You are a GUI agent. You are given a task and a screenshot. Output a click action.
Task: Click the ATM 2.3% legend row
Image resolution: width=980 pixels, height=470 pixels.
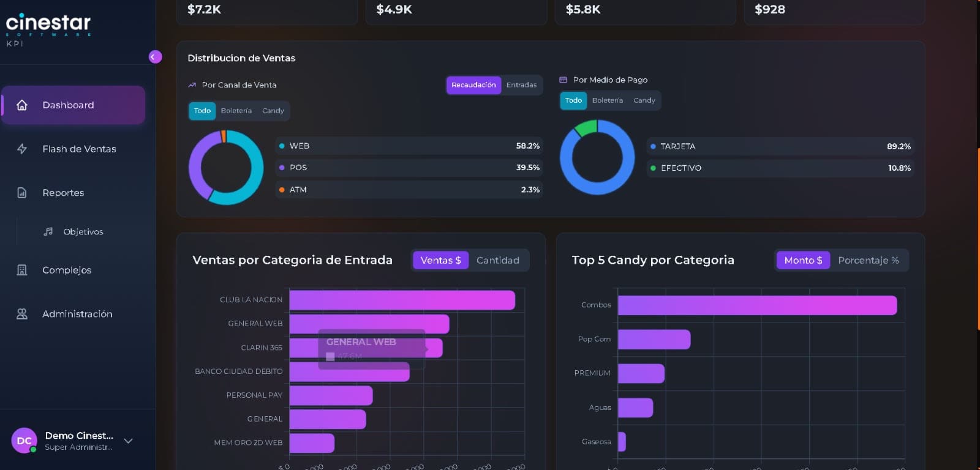coord(409,190)
